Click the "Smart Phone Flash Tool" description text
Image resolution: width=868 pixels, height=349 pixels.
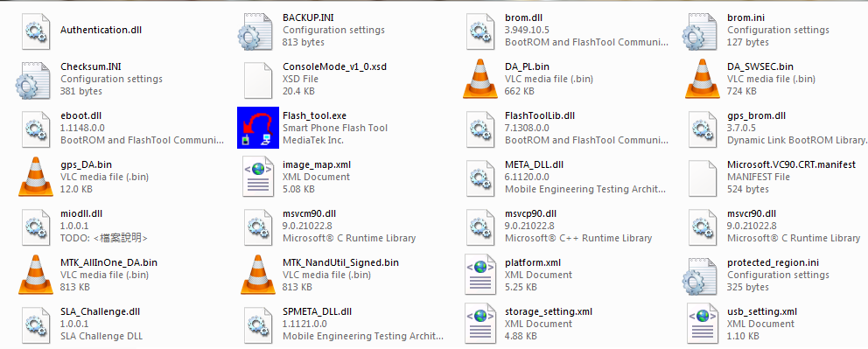[x=335, y=128]
